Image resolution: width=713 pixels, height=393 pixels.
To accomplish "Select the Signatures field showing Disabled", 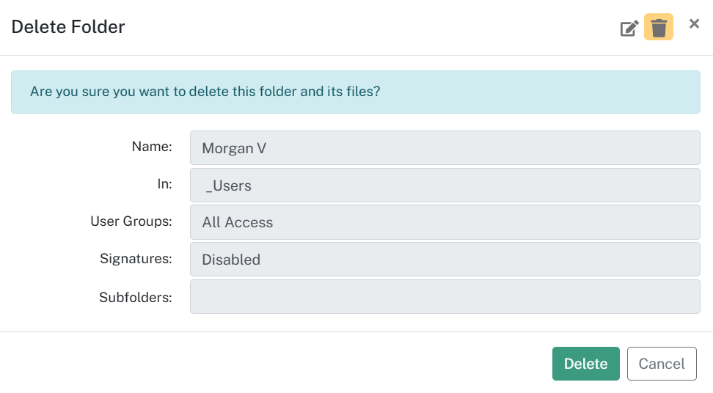I will 445,259.
